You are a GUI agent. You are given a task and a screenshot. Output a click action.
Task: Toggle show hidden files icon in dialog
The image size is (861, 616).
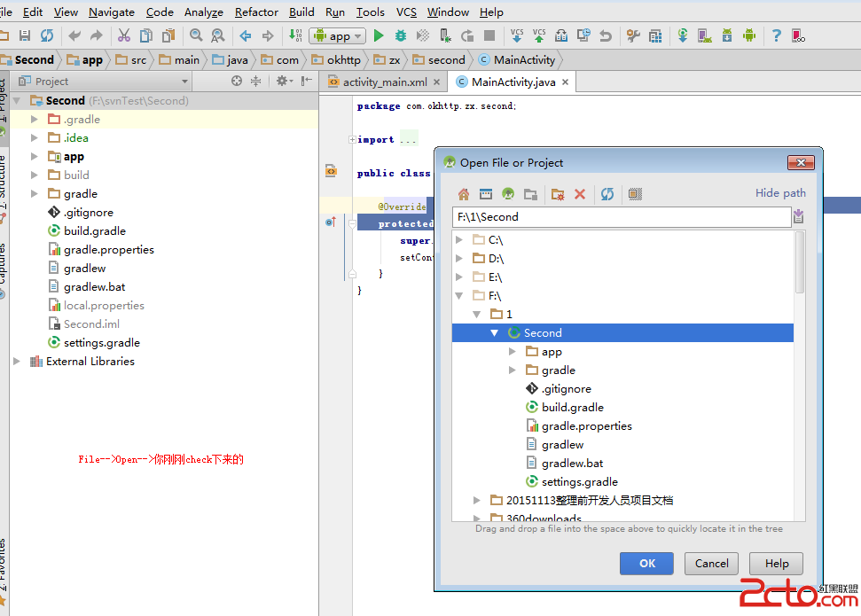click(x=635, y=194)
